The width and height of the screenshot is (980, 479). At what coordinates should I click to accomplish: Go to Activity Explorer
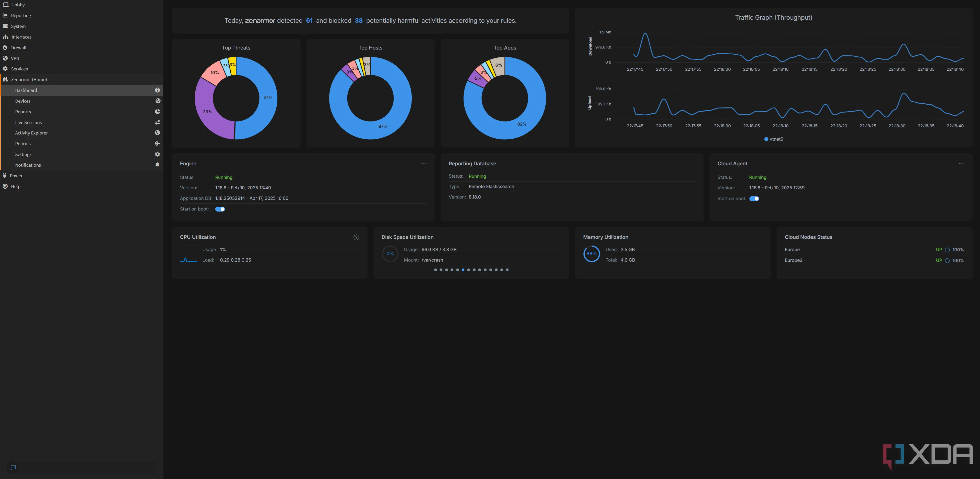(x=82, y=133)
